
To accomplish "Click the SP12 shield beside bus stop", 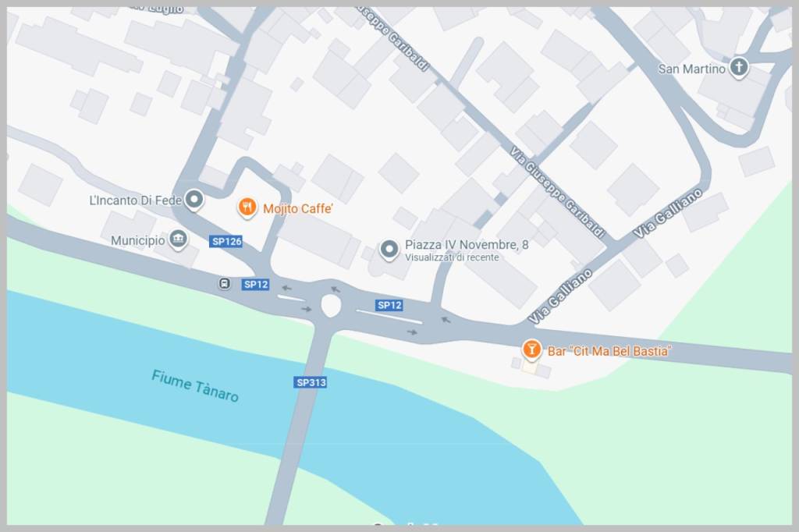I will (x=255, y=285).
